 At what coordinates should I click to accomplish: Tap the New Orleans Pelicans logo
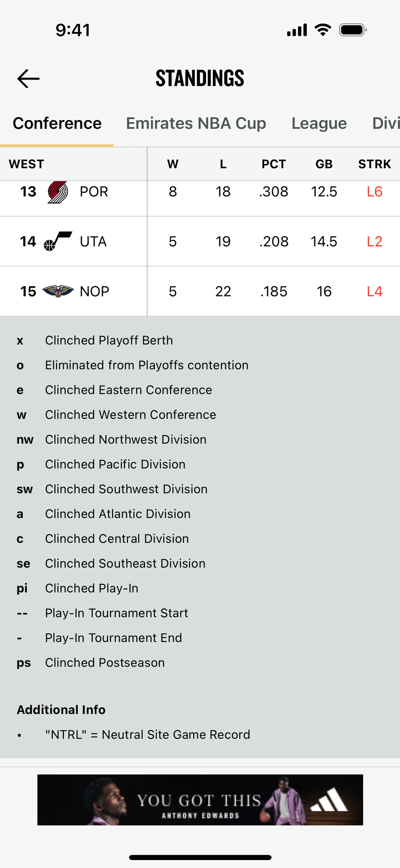click(58, 291)
